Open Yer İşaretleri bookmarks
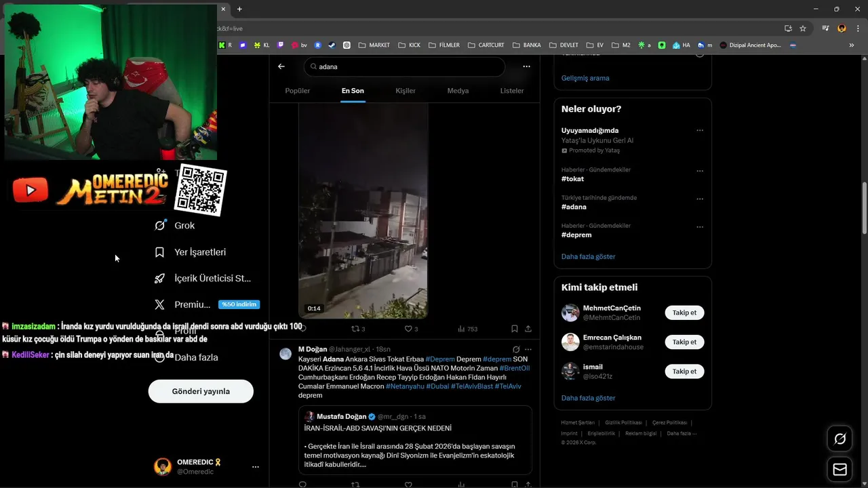Screen dimensions: 868x488 pyautogui.click(x=191, y=252)
